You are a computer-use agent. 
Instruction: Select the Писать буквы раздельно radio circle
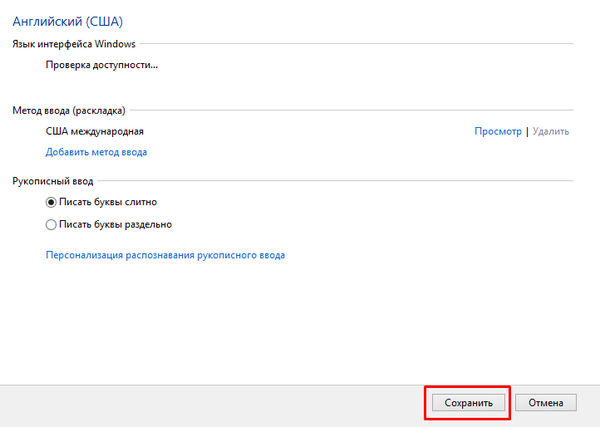(x=51, y=225)
